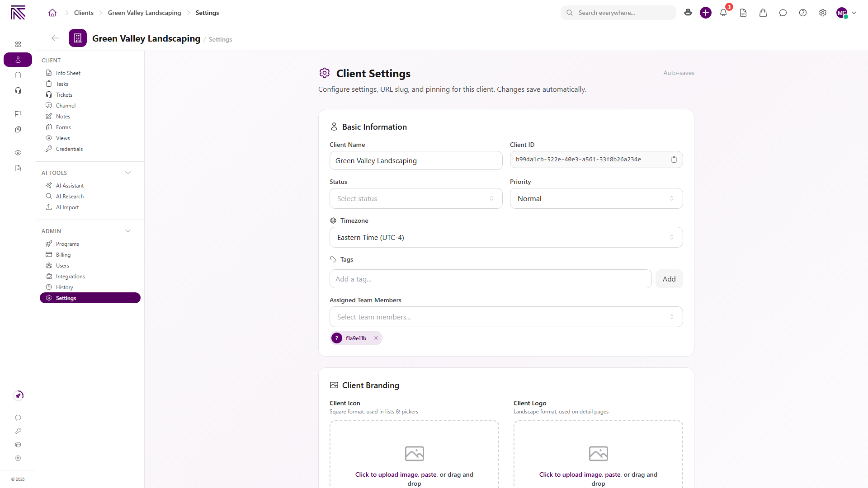Open AI Research
Image resolution: width=868 pixels, height=488 pixels.
click(x=90, y=196)
